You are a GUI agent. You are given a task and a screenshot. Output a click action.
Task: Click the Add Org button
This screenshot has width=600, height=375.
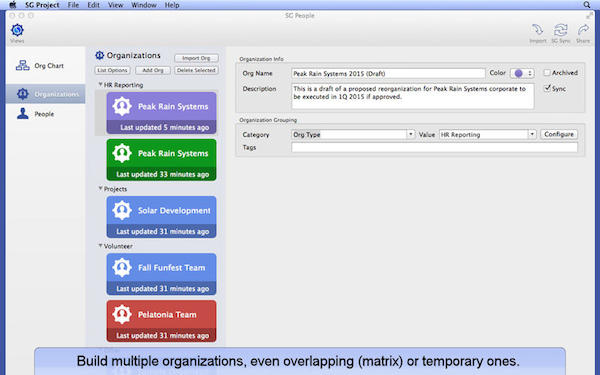(153, 70)
